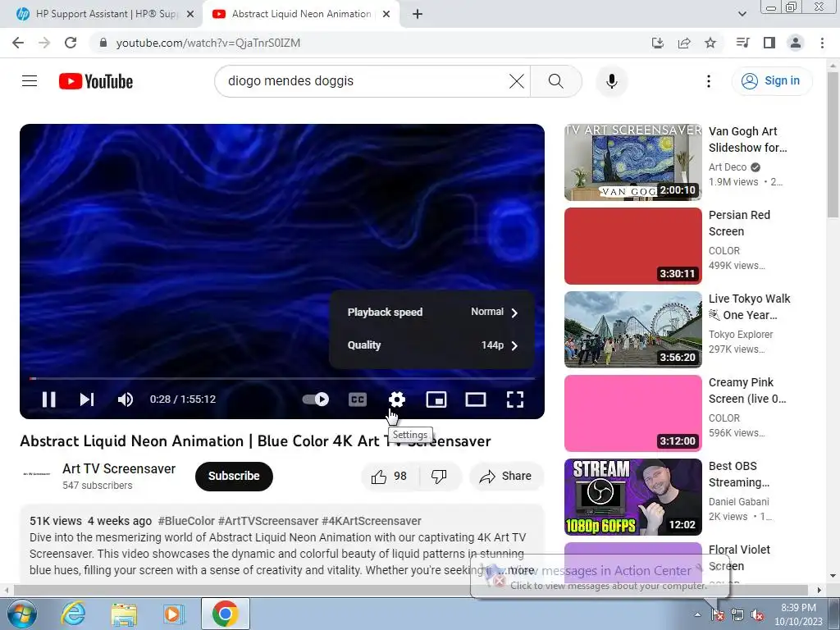Screen dimensions: 840x630
Task: Open Windows Explorer from taskbar
Action: 124,614
